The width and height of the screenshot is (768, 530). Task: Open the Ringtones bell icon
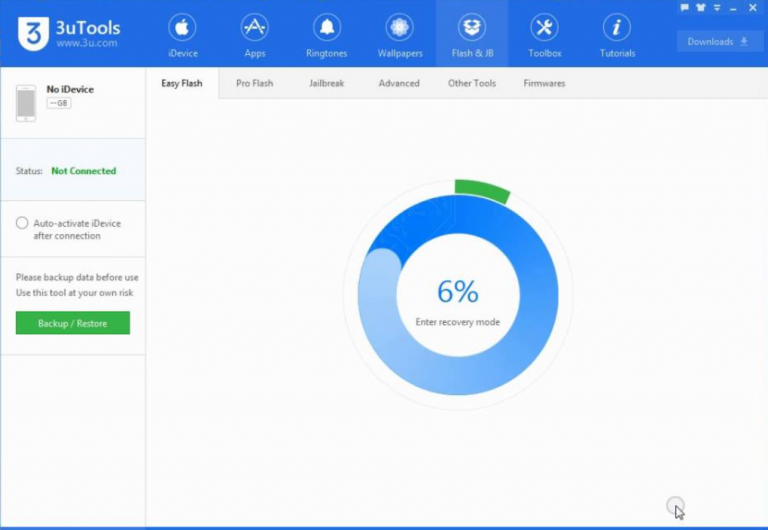pos(327,27)
